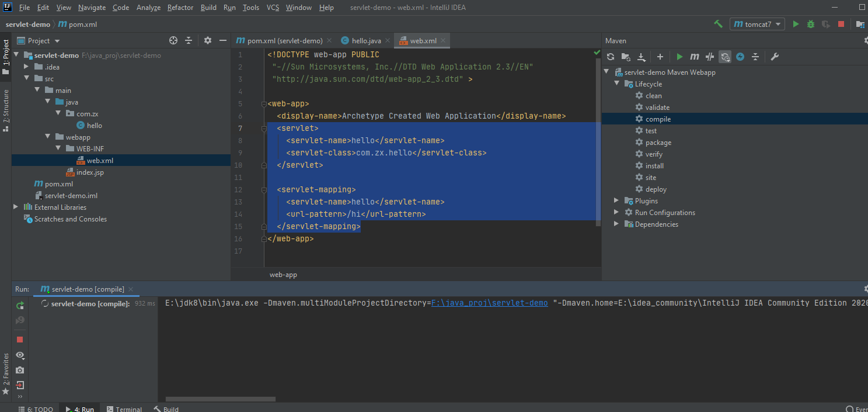This screenshot has width=868, height=412.
Task: Open Maven settings wrench icon
Action: tap(775, 57)
